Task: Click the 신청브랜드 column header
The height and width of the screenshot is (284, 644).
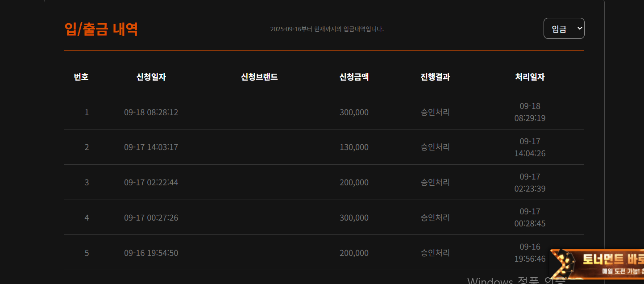Action: click(x=259, y=77)
